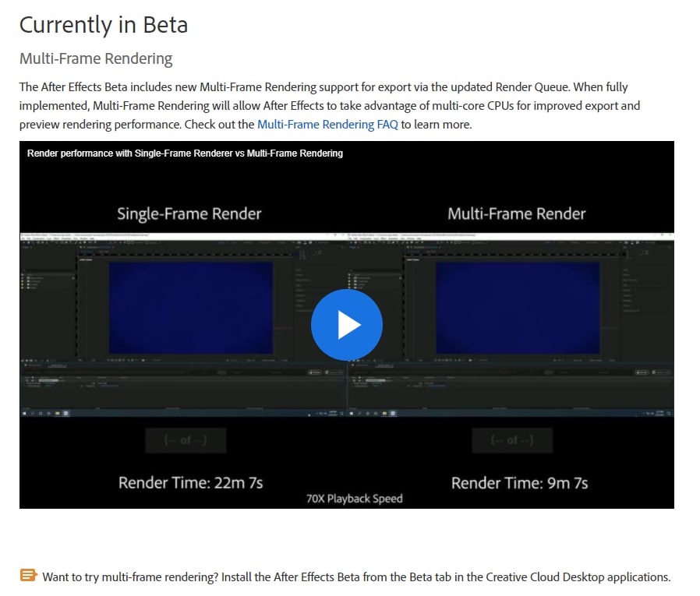Click the left blue composition preview in video

191,308
